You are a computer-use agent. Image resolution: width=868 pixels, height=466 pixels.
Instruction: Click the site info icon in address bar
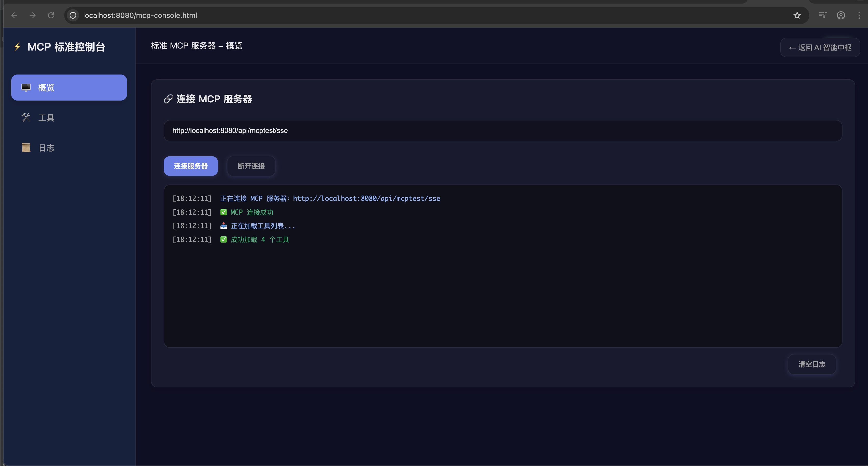point(73,15)
